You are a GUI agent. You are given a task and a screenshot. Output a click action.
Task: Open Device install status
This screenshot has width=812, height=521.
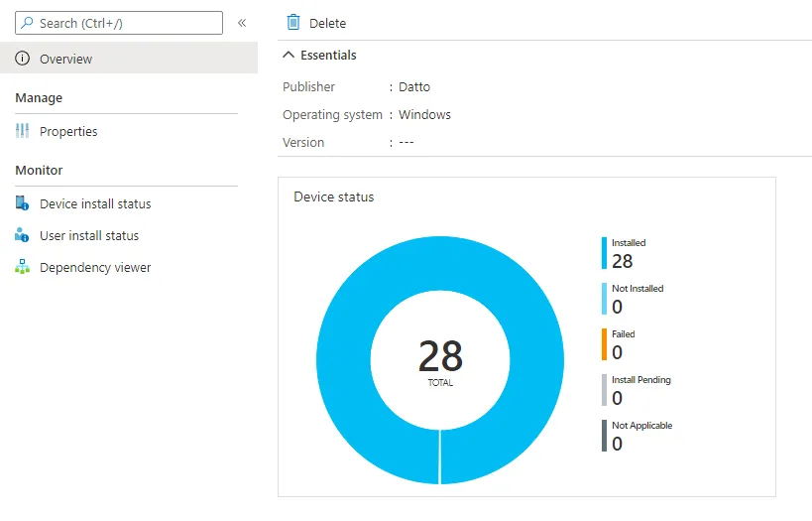95,203
